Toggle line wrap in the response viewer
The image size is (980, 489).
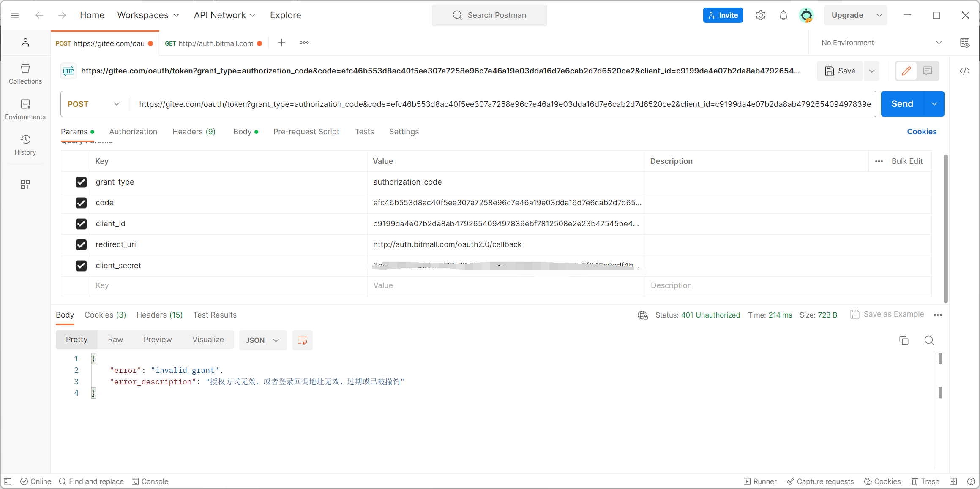point(303,340)
